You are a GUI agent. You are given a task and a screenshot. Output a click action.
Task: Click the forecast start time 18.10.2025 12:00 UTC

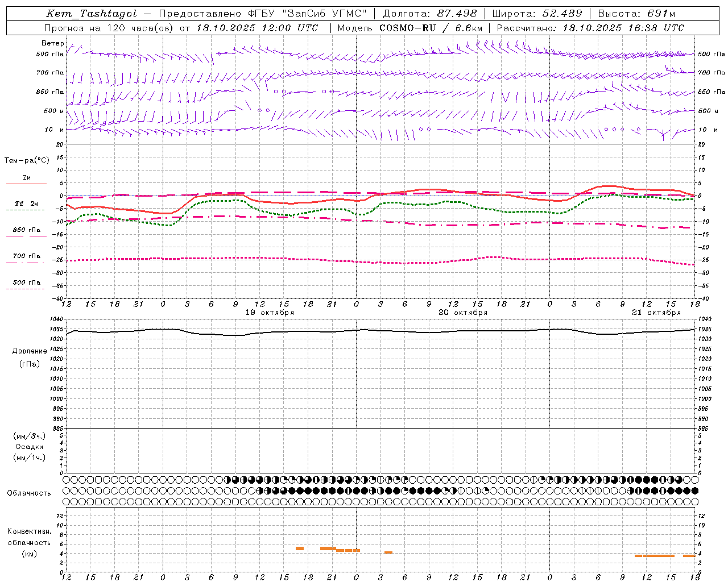(x=257, y=28)
